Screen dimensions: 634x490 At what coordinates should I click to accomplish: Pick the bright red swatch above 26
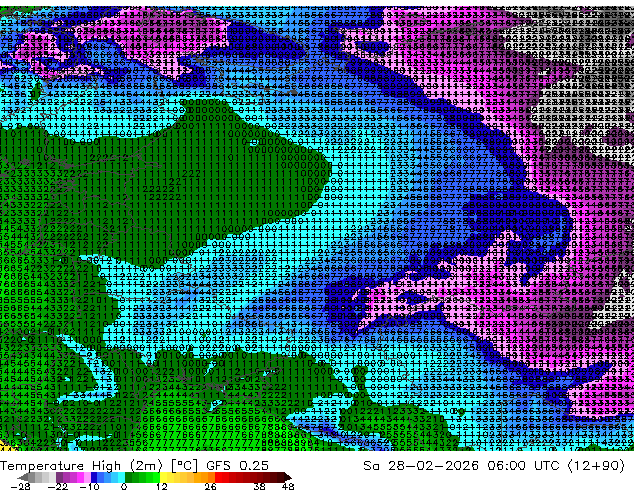[x=218, y=477]
